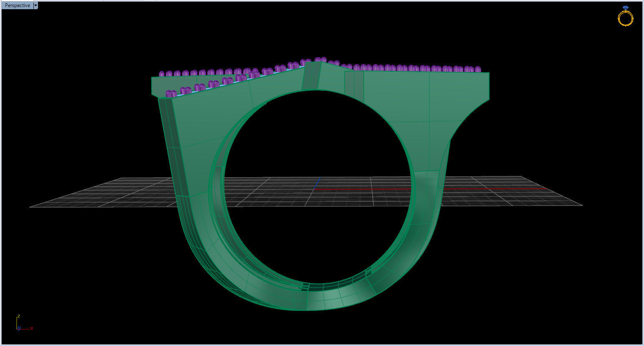The height and width of the screenshot is (346, 644).
Task: Click the Perspective viewport title label
Action: pyautogui.click(x=18, y=5)
